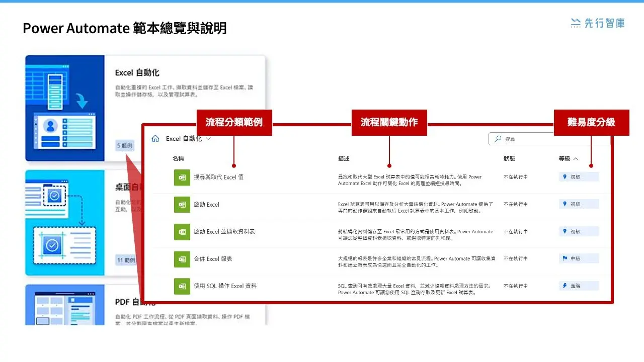The width and height of the screenshot is (644, 362).
Task: Click the lightning icon on the 進階 badge
Action: click(565, 286)
